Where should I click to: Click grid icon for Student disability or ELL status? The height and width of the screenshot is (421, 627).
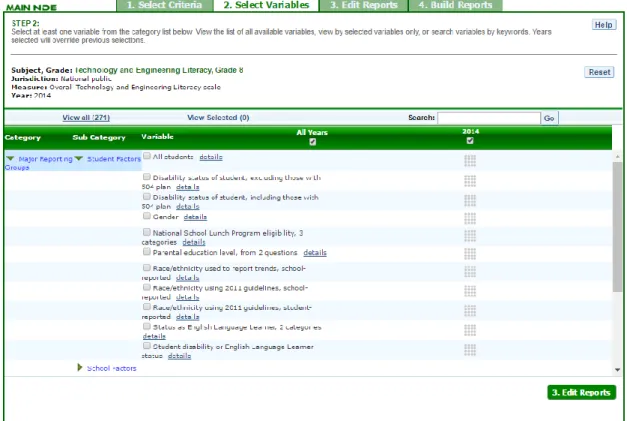(470, 350)
